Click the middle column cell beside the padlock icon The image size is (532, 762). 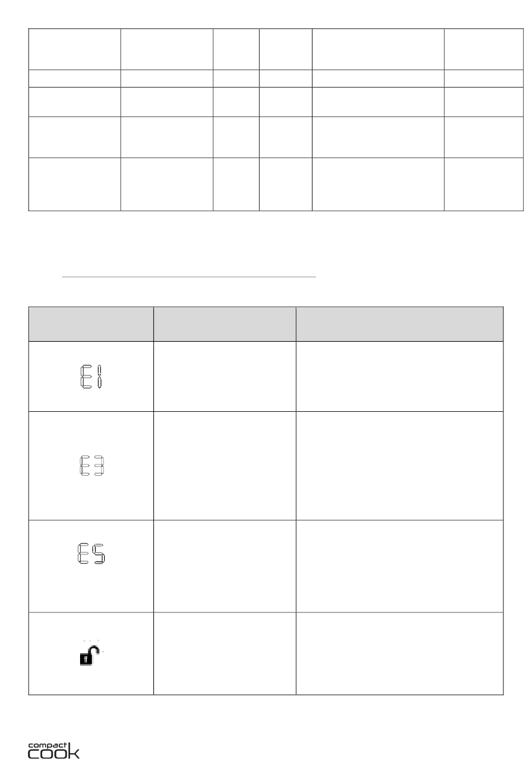(225, 654)
